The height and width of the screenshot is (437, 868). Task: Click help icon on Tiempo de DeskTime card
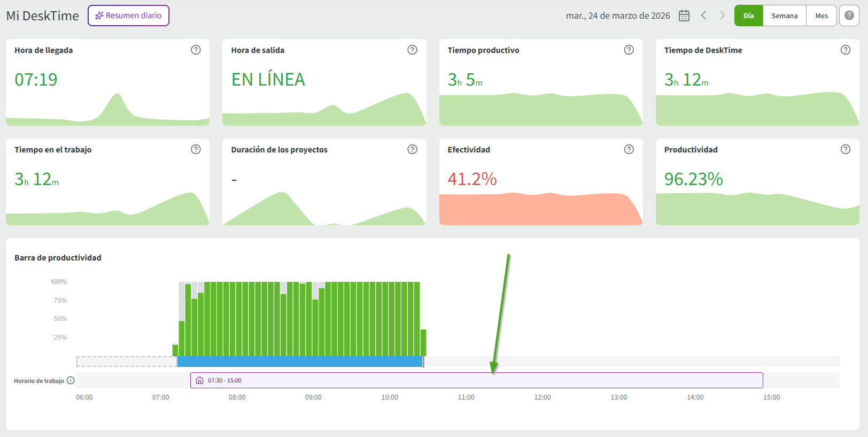(x=846, y=50)
